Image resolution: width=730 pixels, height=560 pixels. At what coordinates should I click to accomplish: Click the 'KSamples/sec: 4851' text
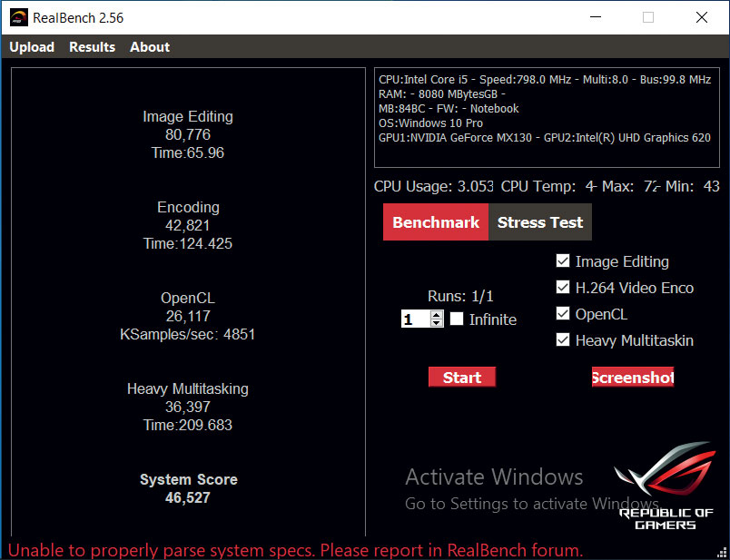(188, 334)
